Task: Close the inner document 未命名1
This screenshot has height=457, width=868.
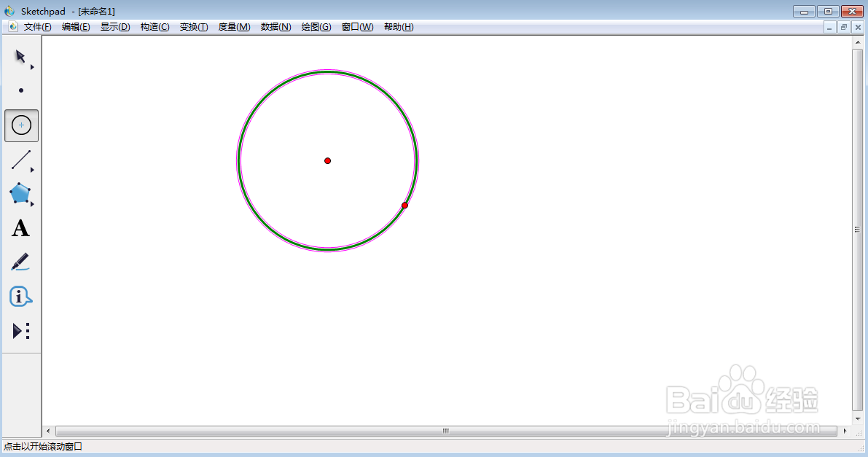Action: (x=858, y=27)
